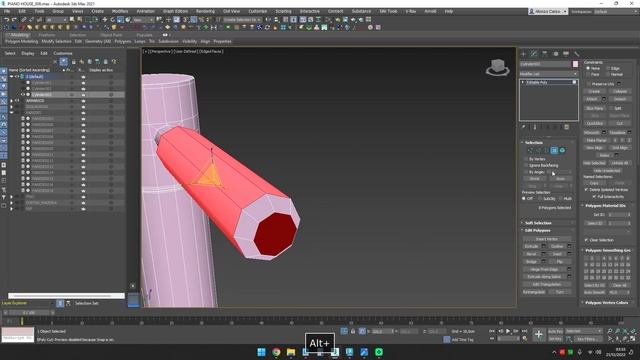Open the Motion command panel tab
Image resolution: width=640 pixels, height=360 pixels.
[x=556, y=54]
